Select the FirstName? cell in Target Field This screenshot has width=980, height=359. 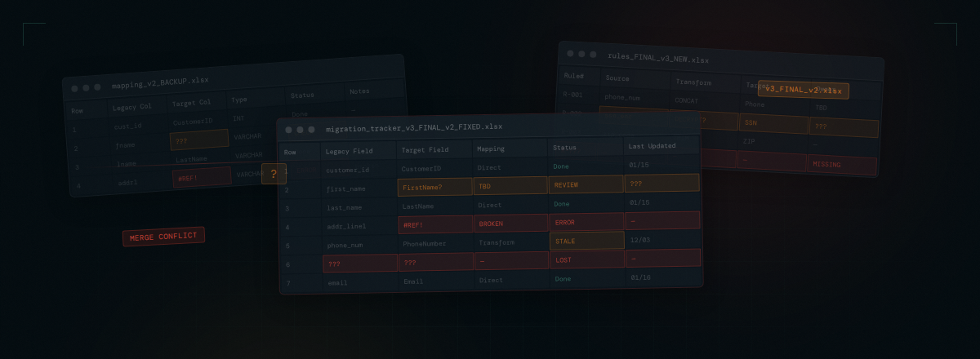click(434, 187)
